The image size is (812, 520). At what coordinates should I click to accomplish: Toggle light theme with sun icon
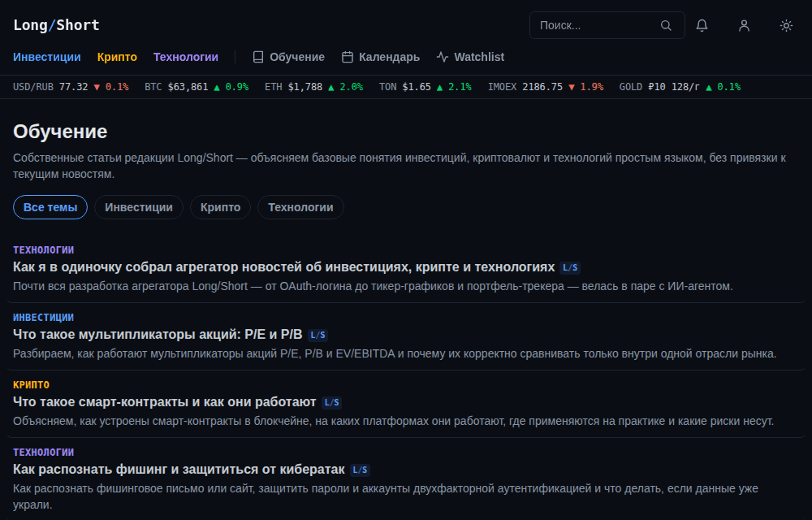point(786,25)
